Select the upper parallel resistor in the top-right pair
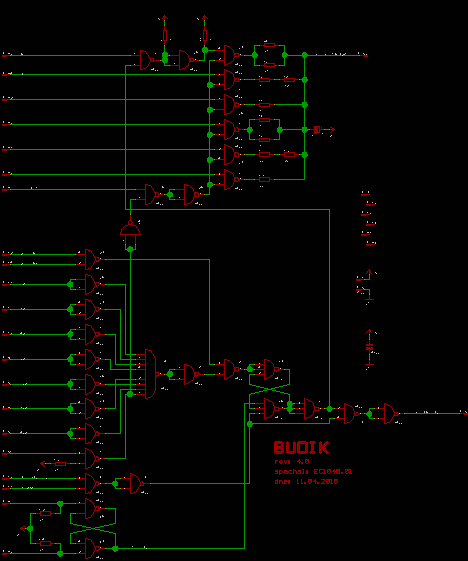Image resolution: width=468 pixels, height=561 pixels. tap(269, 45)
